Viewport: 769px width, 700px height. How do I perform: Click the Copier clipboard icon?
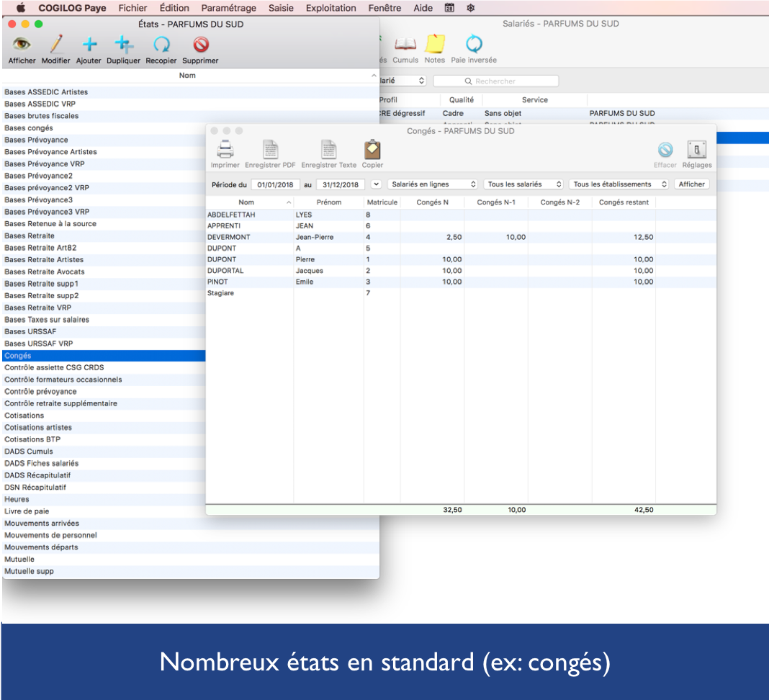(x=372, y=149)
